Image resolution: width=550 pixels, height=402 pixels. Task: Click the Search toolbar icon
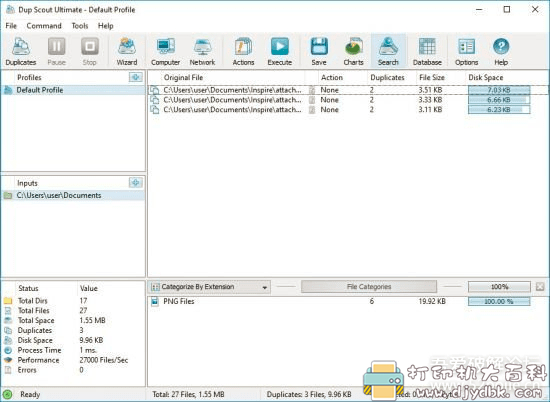(388, 52)
